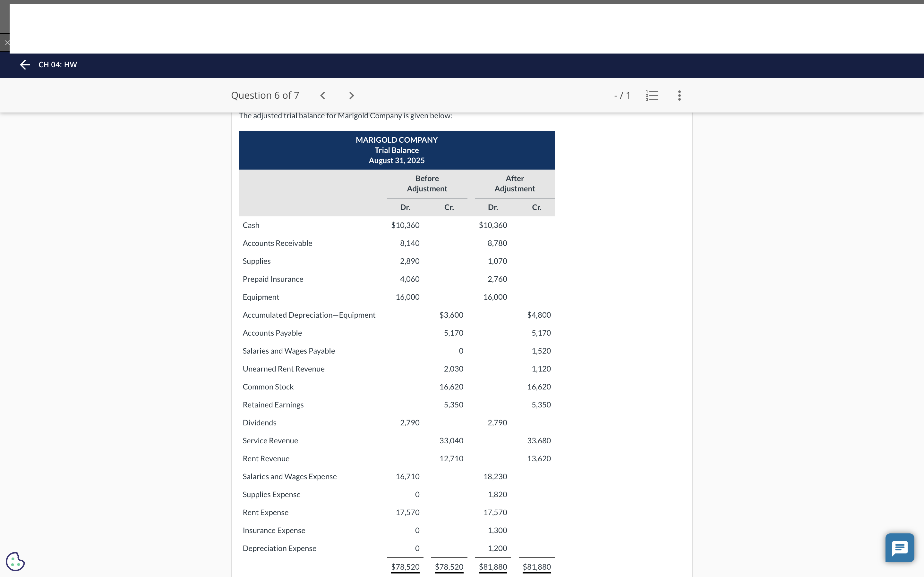Screen dimensions: 924x577
Task: Click the Question 6 of 7 label
Action: [x=265, y=96]
